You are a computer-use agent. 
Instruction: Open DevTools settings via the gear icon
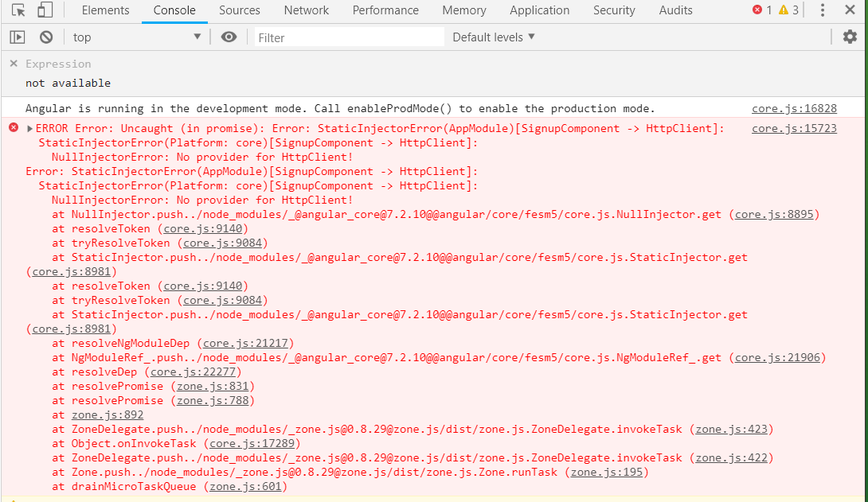(x=849, y=37)
